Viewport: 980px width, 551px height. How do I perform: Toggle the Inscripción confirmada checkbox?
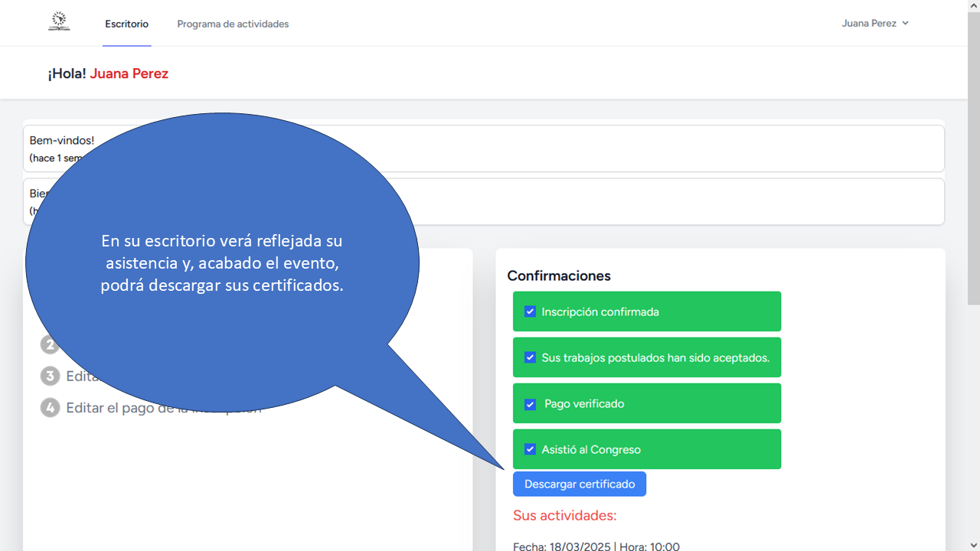(x=530, y=311)
